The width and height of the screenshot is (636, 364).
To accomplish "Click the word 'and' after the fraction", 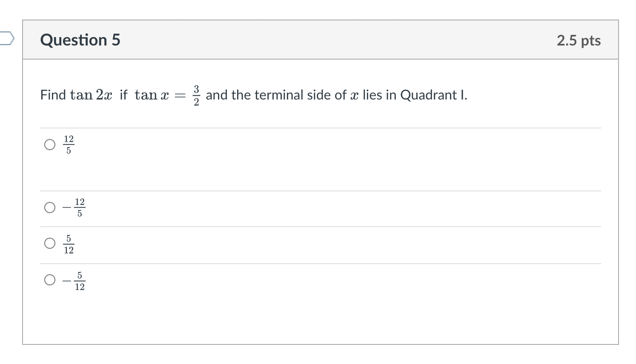I will (217, 95).
